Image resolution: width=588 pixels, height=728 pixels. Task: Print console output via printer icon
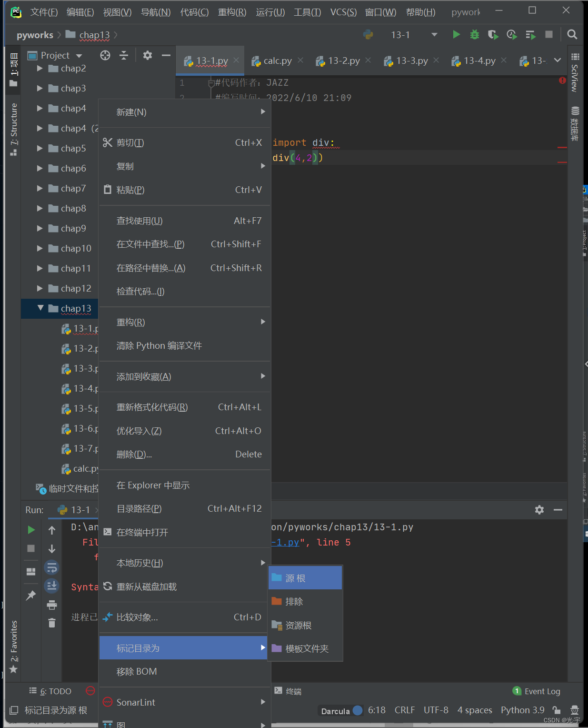click(51, 604)
